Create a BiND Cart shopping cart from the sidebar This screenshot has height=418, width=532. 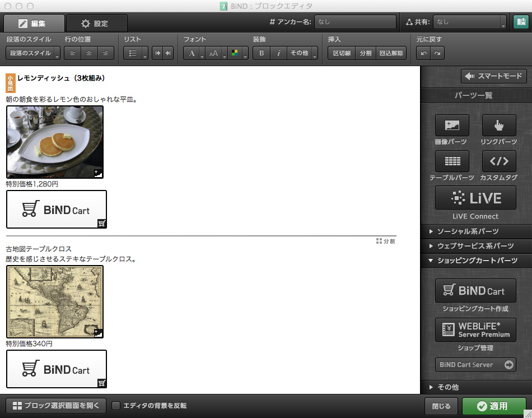[x=475, y=291]
